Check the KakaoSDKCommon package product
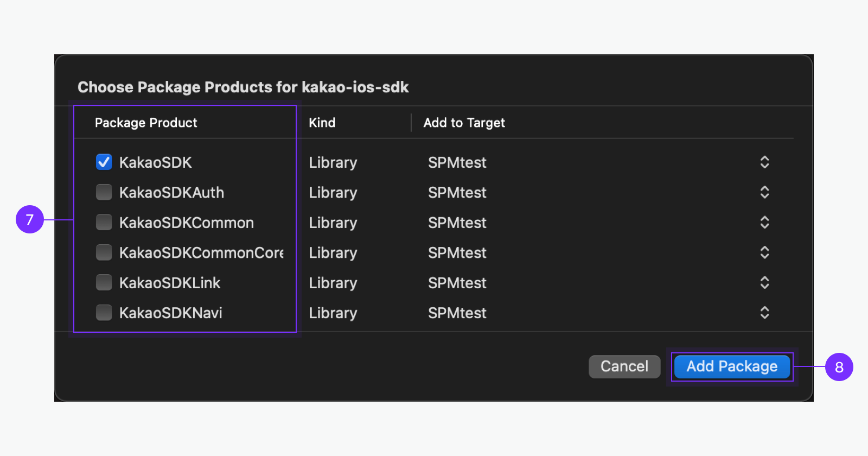Image resolution: width=868 pixels, height=456 pixels. 104,223
